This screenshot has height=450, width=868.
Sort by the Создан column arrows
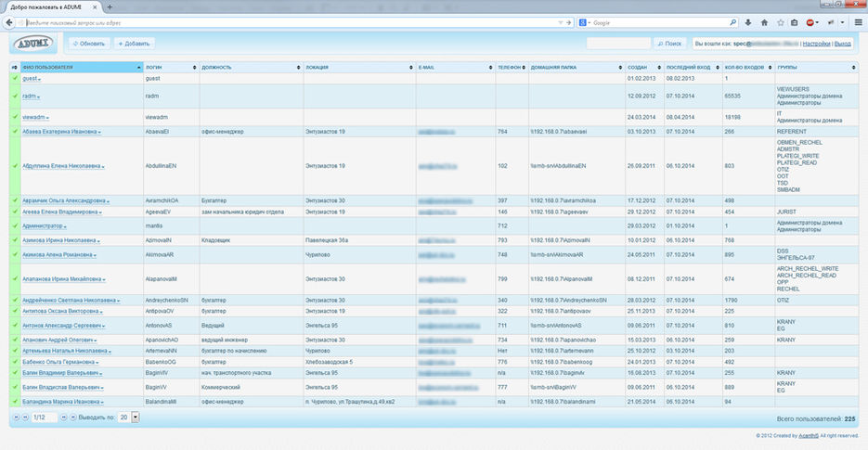659,68
